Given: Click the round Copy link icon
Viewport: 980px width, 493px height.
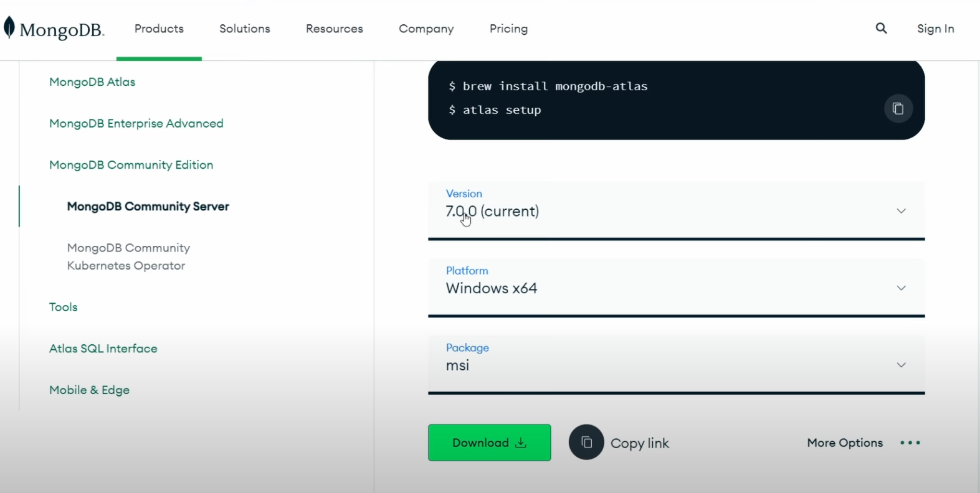Looking at the screenshot, I should 586,443.
